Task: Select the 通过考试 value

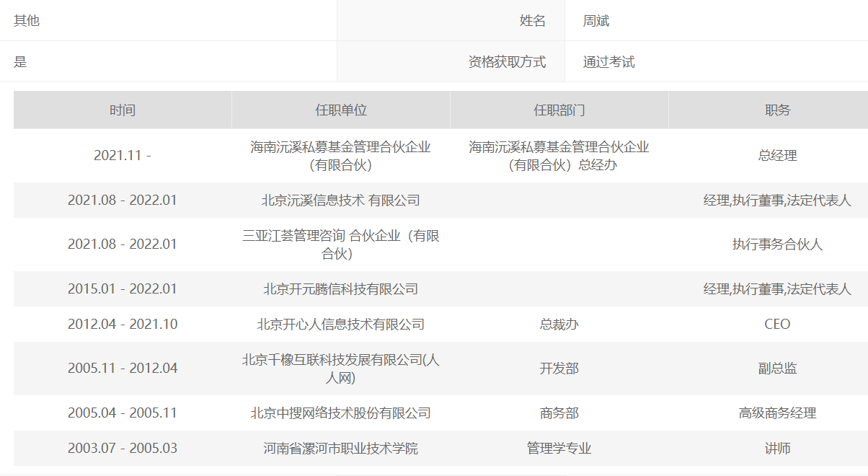Action: coord(609,62)
